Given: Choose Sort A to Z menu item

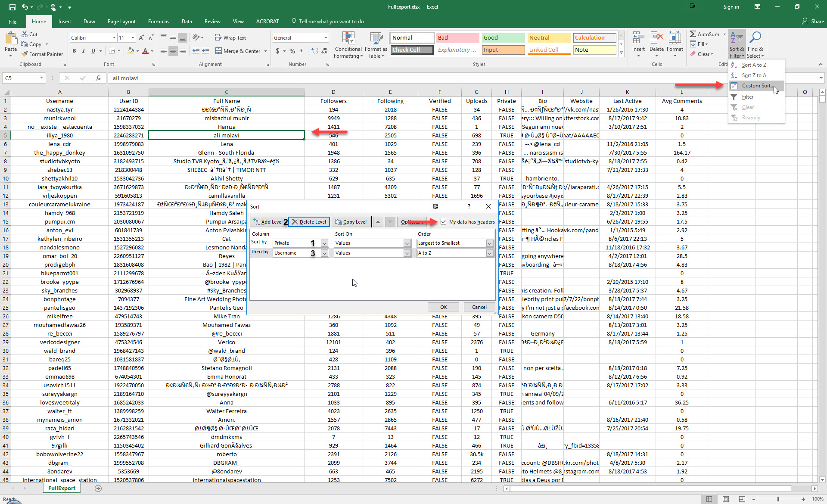Looking at the screenshot, I should 757,65.
